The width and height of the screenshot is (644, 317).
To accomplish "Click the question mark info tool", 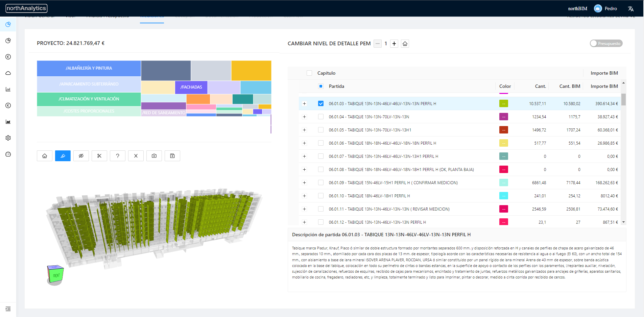I will 118,156.
